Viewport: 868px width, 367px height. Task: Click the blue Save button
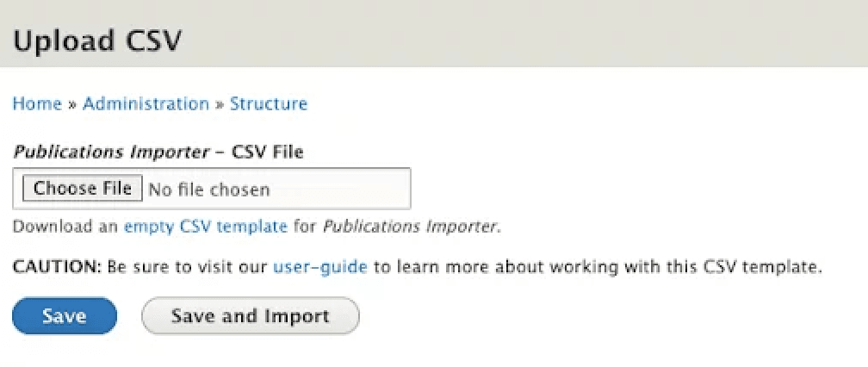[x=65, y=316]
